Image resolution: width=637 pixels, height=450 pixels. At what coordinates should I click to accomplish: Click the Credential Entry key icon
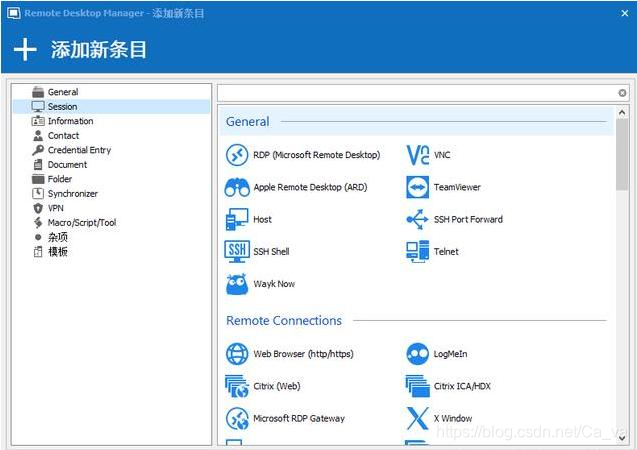coord(38,150)
